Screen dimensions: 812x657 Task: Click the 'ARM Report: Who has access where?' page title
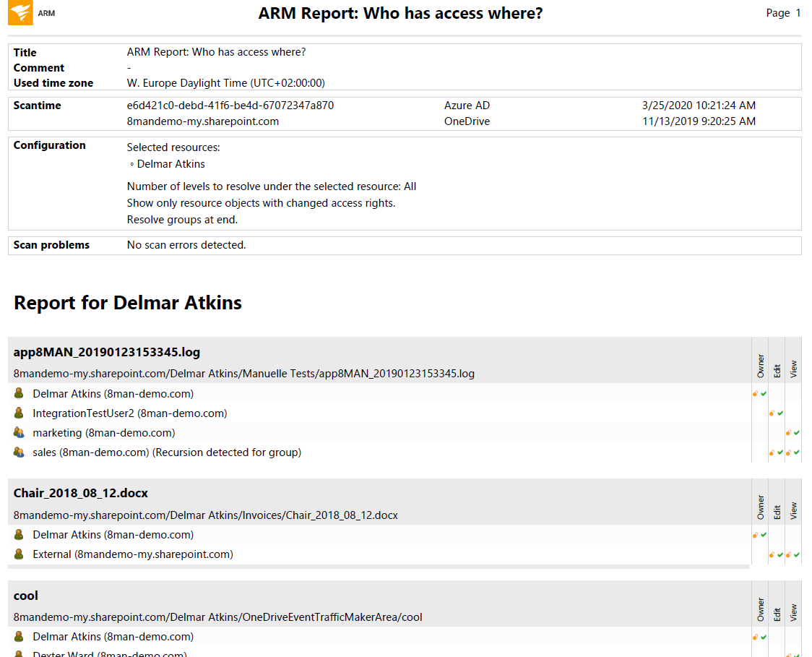pos(400,13)
